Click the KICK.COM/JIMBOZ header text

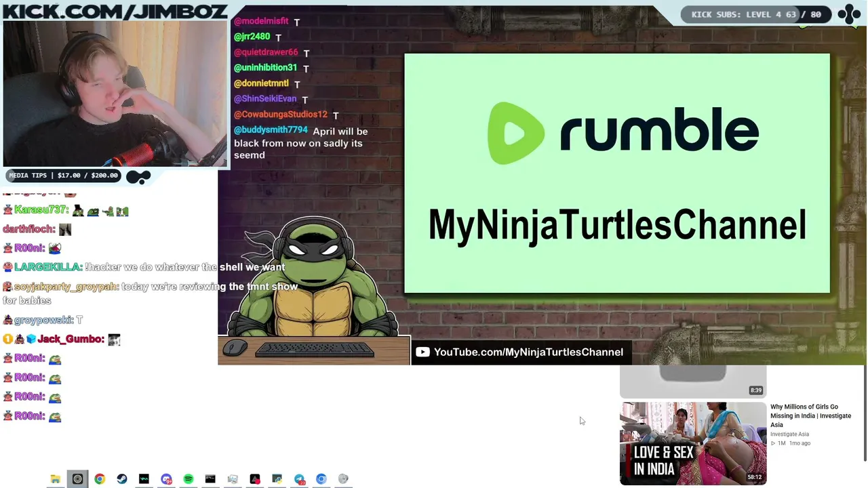coord(115,11)
